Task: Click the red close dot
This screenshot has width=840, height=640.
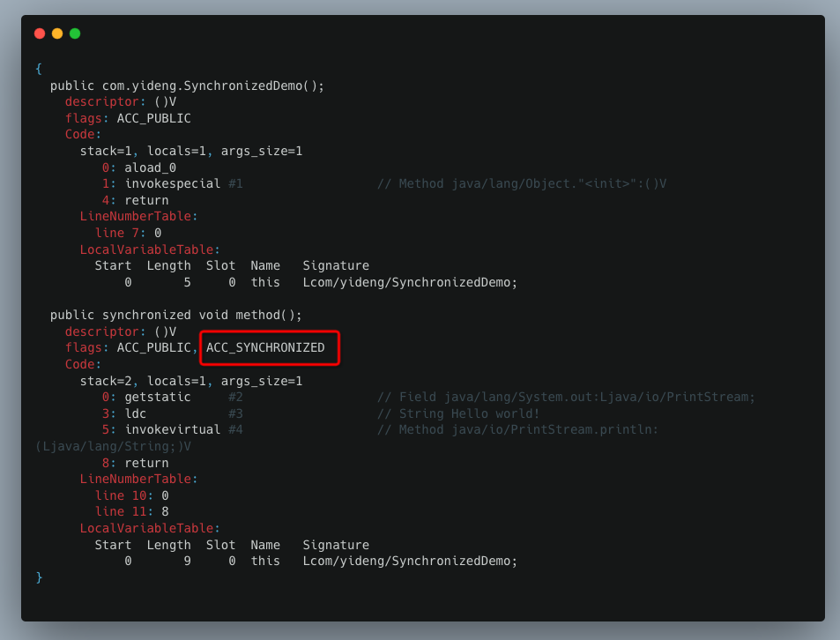Action: [x=40, y=33]
